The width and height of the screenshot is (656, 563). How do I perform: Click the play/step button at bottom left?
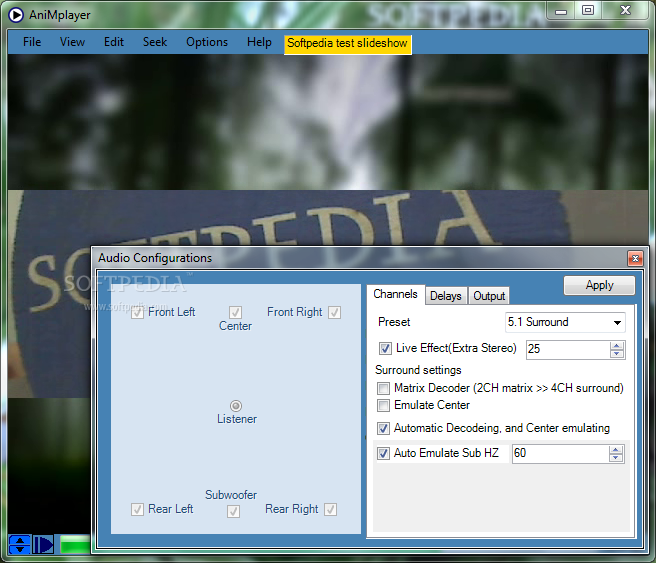coord(43,544)
